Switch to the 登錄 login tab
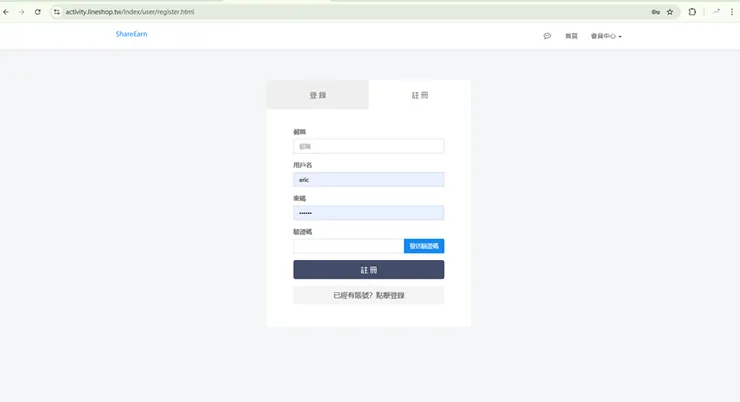This screenshot has width=740, height=402. [318, 95]
